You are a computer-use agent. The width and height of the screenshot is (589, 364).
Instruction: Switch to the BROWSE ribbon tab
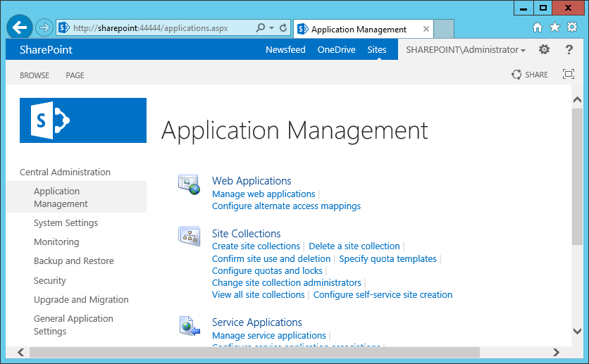click(x=35, y=75)
